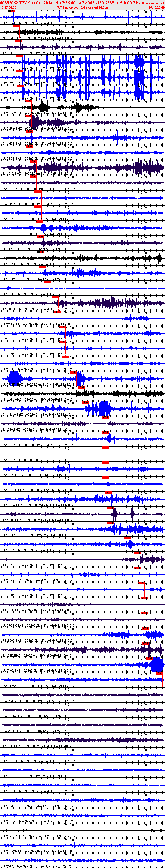Click the red pick flag on TA I03D trace

point(145,643)
